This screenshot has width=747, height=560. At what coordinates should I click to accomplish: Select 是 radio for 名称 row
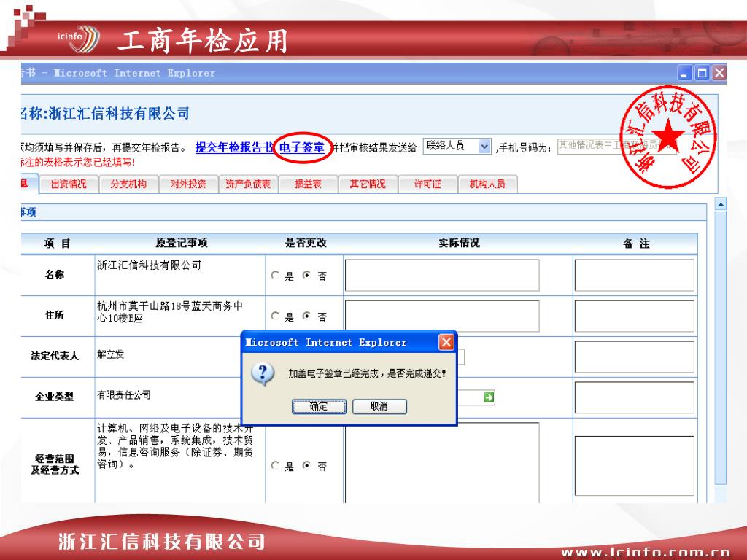click(275, 275)
